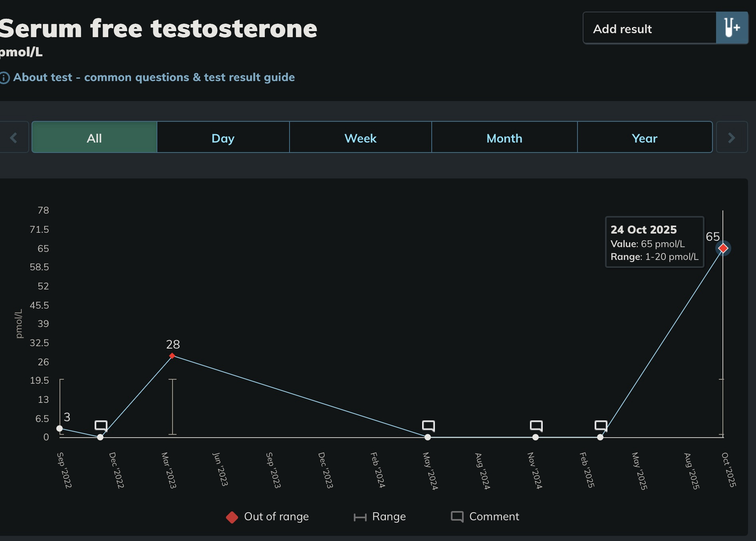Viewport: 756px width, 541px height.
Task: Click red diamond marker for 65 value
Action: (x=723, y=248)
